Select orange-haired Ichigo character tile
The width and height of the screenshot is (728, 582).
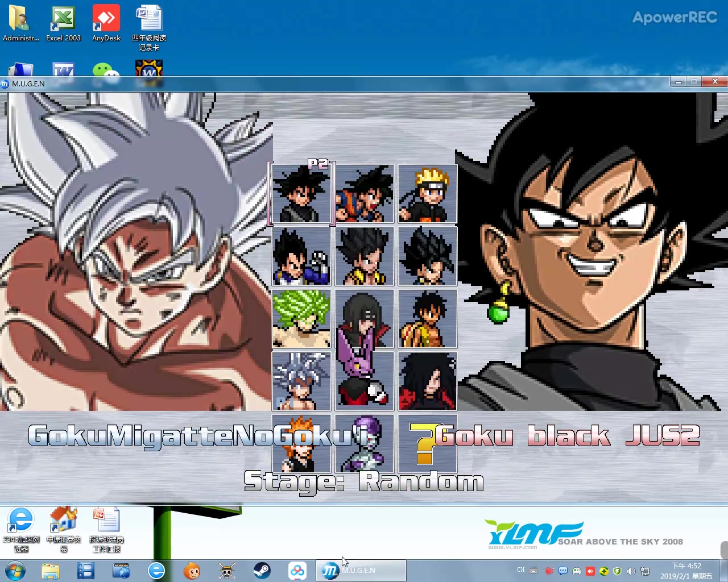coord(301,444)
